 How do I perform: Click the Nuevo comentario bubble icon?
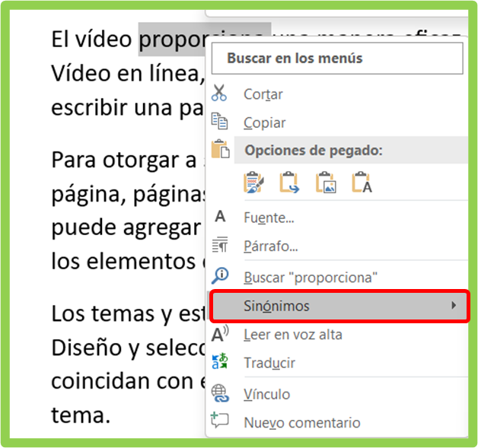click(219, 421)
